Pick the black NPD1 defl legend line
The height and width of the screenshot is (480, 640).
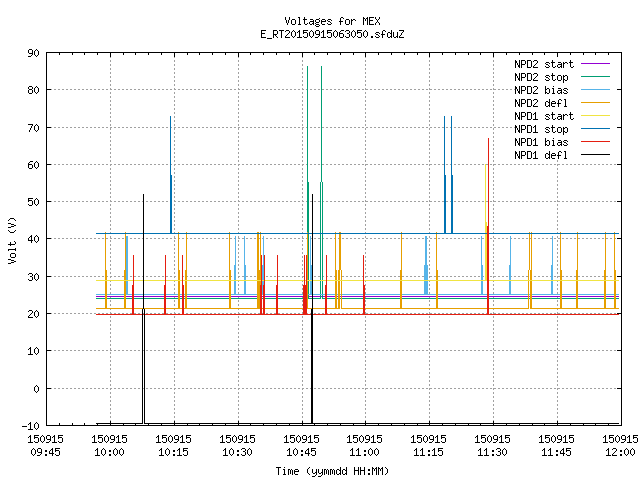[x=595, y=155]
